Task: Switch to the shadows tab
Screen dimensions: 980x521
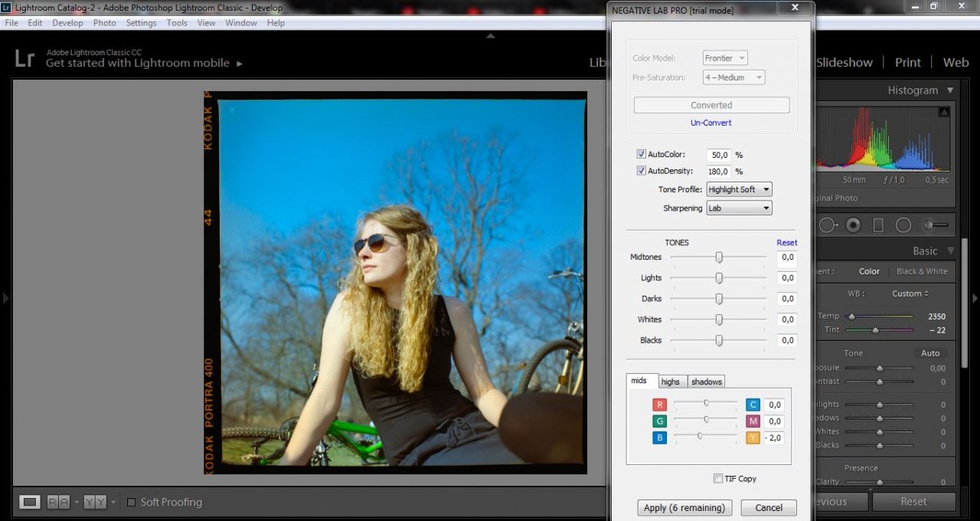Action: 706,382
